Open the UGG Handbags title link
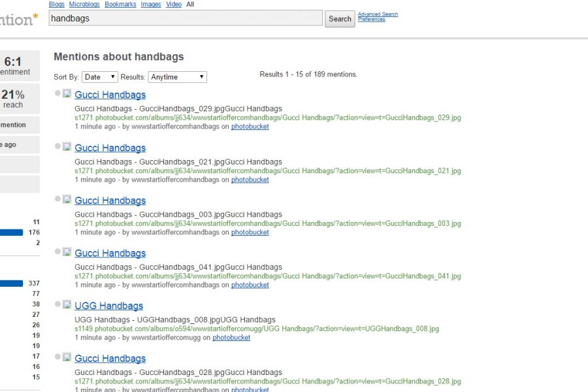This screenshot has height=392, width=588. click(108, 306)
